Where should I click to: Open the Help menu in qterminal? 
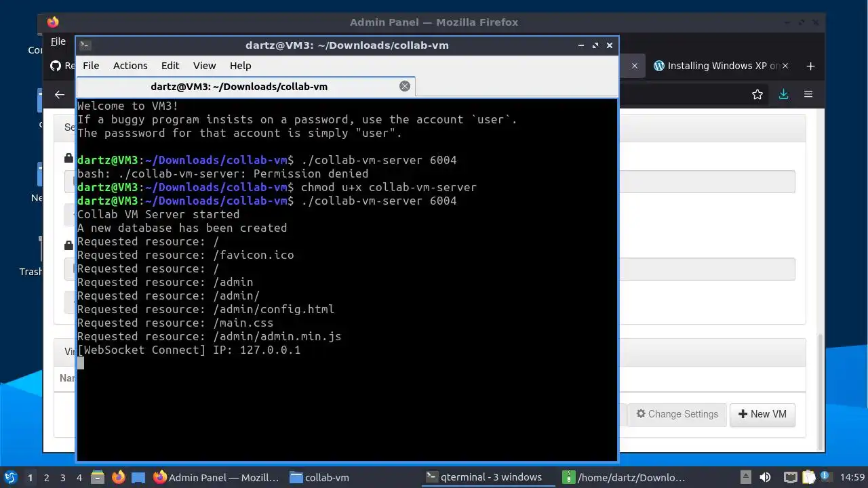240,66
